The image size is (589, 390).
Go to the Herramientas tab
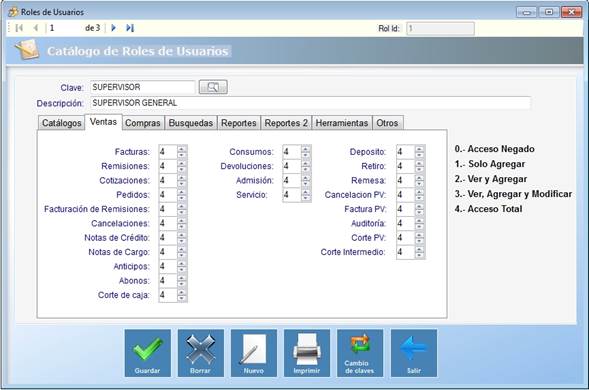pos(342,123)
